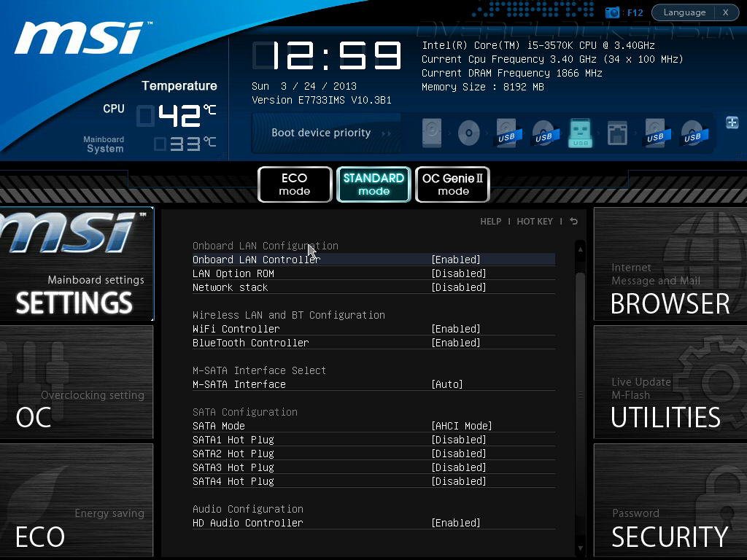Select the highlighted USB flash drive boot icon
The height and width of the screenshot is (560, 747).
[x=580, y=133]
